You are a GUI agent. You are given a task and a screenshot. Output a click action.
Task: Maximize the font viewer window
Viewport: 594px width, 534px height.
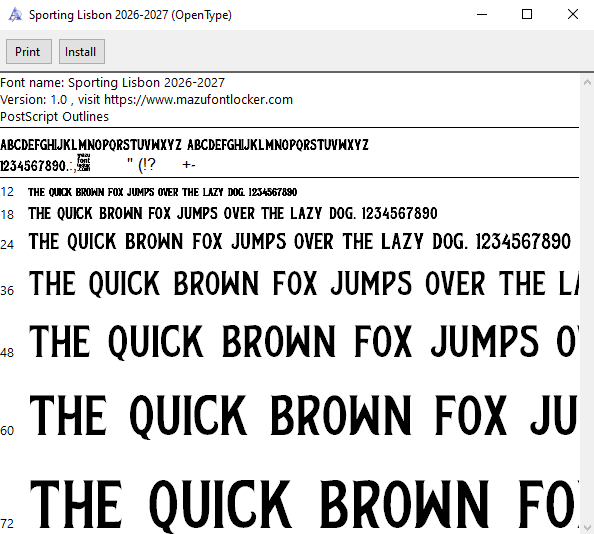[x=527, y=15]
